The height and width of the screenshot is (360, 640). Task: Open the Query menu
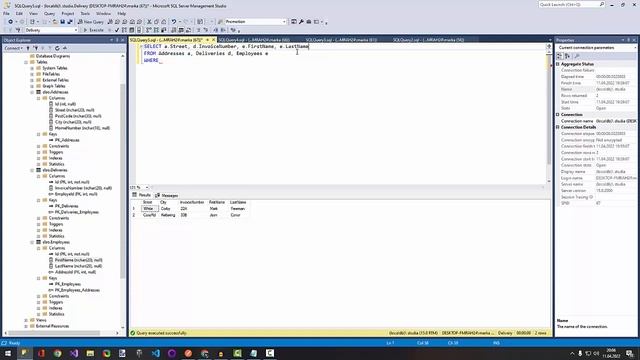[x=49, y=13]
